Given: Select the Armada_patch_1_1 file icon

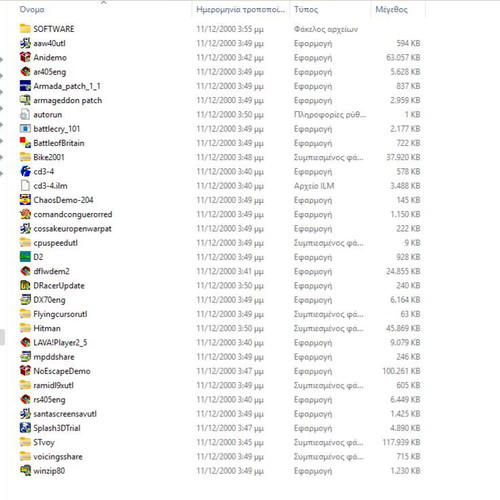Looking at the screenshot, I should [x=25, y=86].
